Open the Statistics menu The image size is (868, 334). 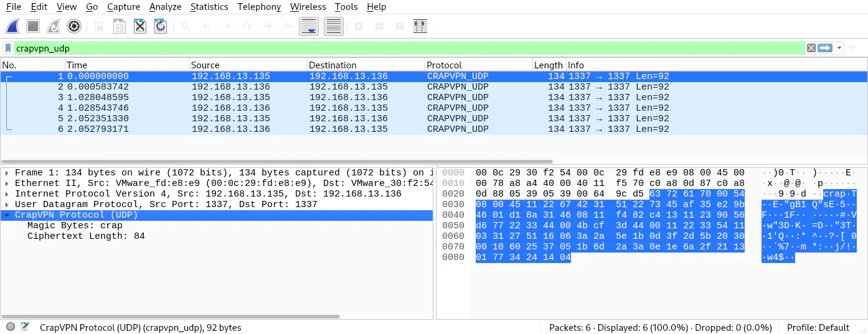(x=209, y=7)
